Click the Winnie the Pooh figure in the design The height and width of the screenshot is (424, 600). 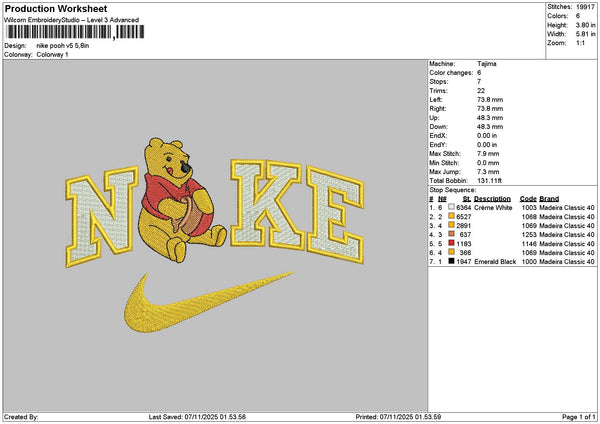[x=180, y=199]
